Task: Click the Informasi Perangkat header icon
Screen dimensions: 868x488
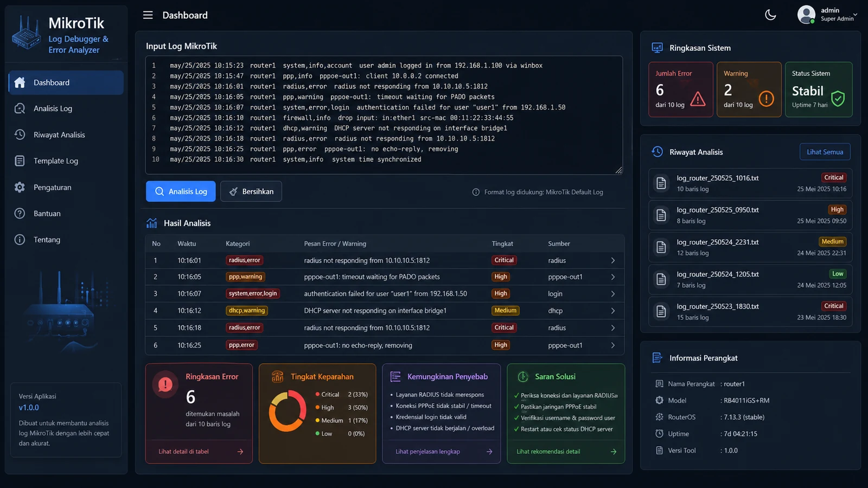Action: click(x=657, y=358)
